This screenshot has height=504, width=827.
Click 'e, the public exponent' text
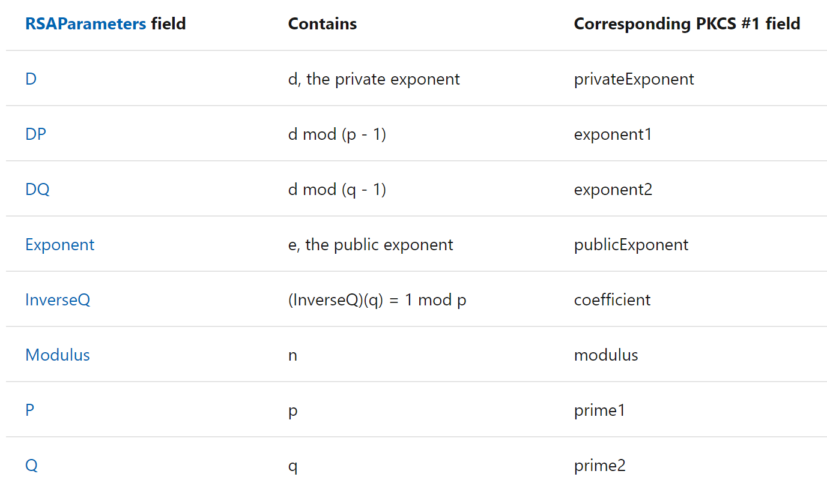pyautogui.click(x=371, y=245)
